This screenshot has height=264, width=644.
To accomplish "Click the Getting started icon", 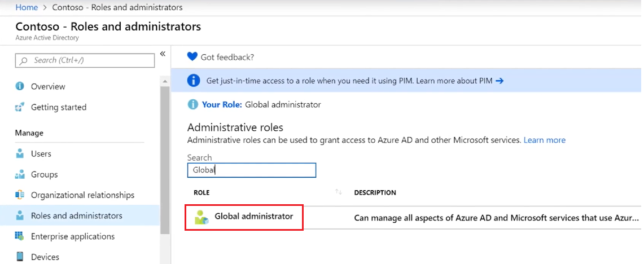I will click(x=20, y=107).
